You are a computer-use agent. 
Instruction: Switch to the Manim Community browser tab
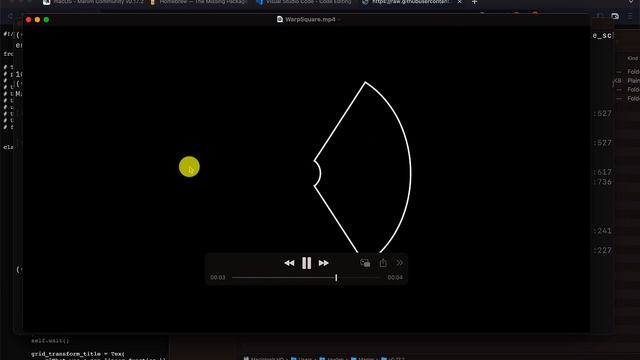click(94, 2)
